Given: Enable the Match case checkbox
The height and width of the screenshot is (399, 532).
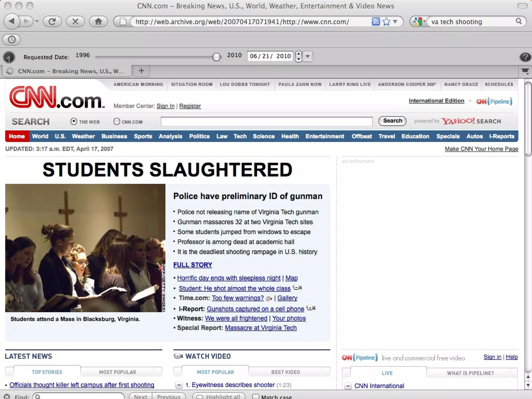Looking at the screenshot, I should pyautogui.click(x=256, y=396).
